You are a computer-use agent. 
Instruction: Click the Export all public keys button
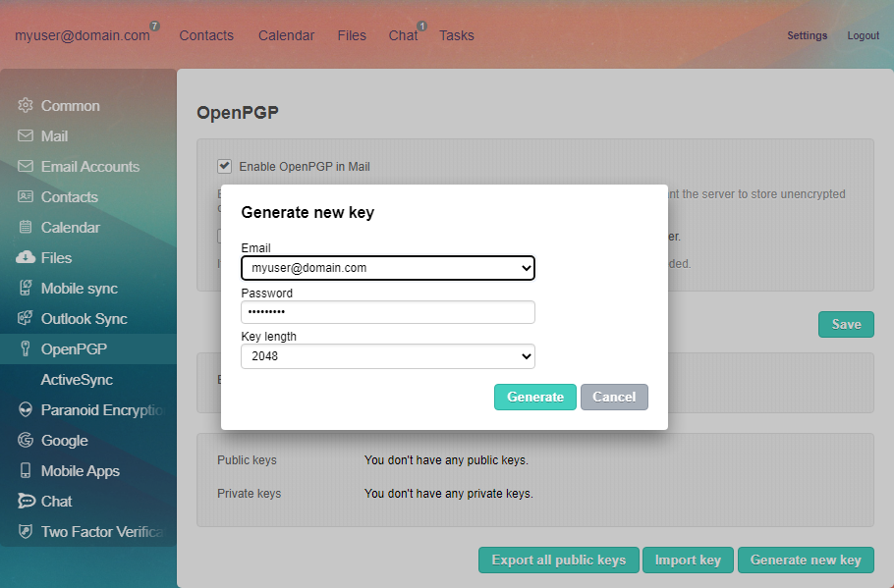click(558, 560)
